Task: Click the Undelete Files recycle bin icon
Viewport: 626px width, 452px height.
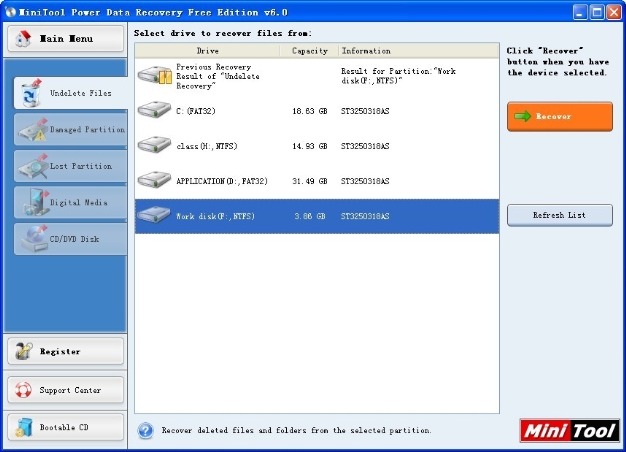Action: point(31,93)
